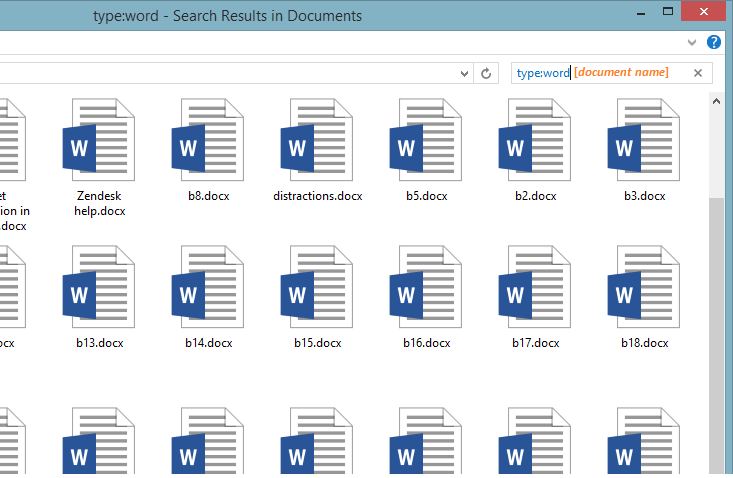Select the b18.docx file icon
Viewport: 733px width, 478px height.
click(643, 286)
